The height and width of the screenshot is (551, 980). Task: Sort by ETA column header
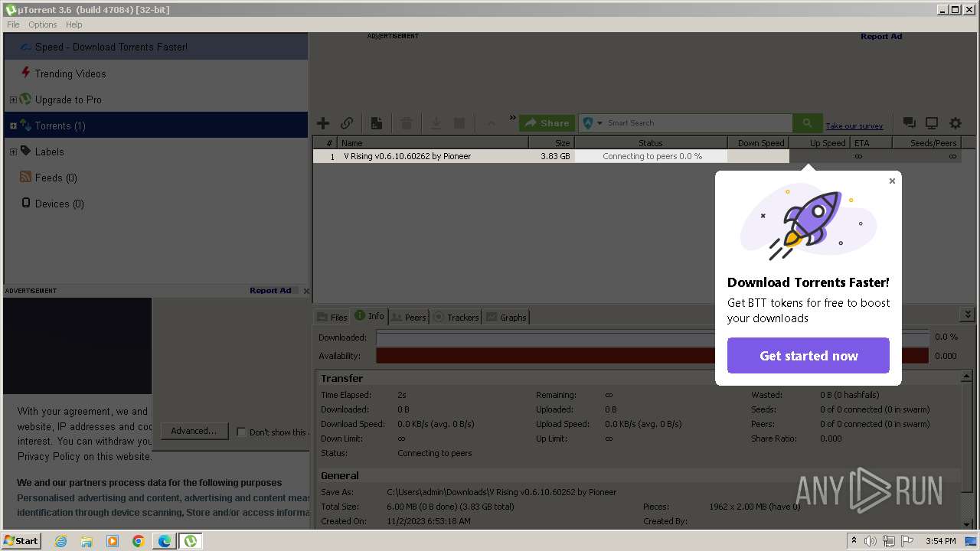point(871,143)
